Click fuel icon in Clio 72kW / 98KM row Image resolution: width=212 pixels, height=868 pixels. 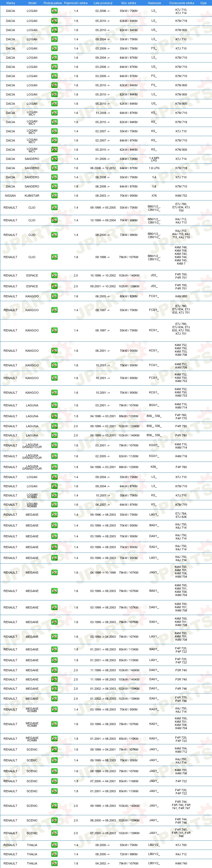point(54,235)
